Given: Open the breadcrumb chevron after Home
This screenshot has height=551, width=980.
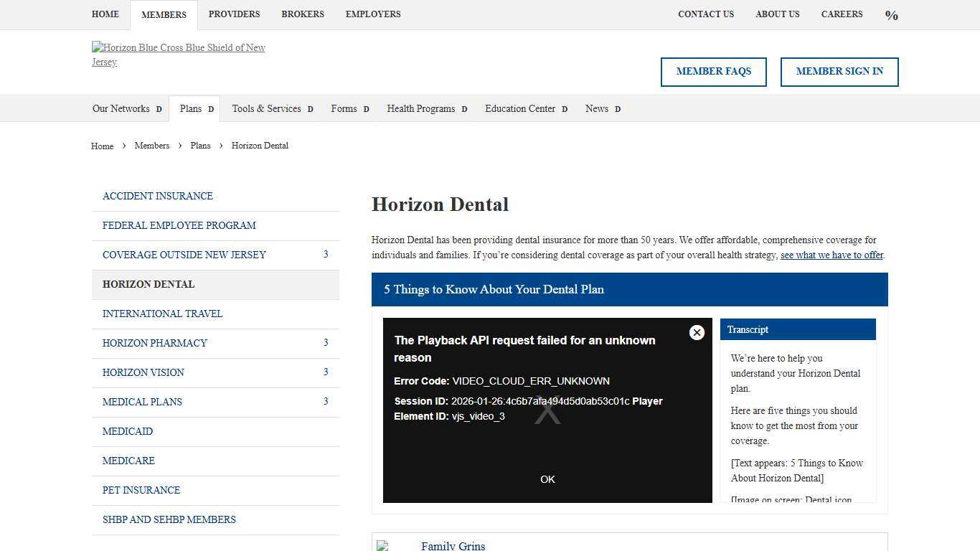Looking at the screenshot, I should (x=123, y=146).
